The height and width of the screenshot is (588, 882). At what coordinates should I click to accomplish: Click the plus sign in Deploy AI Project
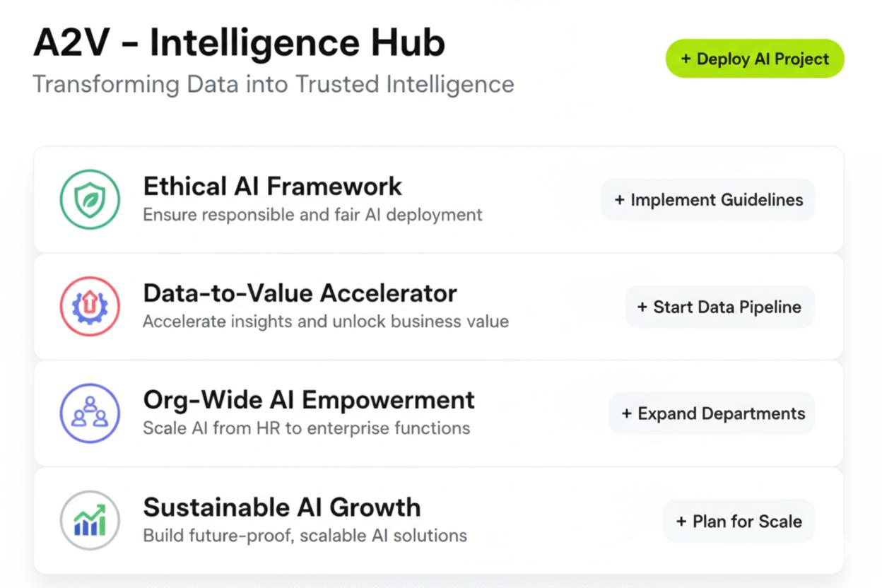[x=686, y=59]
